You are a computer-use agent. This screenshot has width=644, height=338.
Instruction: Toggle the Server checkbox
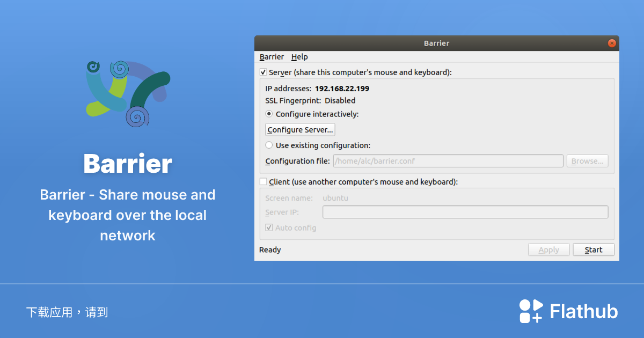click(x=264, y=72)
